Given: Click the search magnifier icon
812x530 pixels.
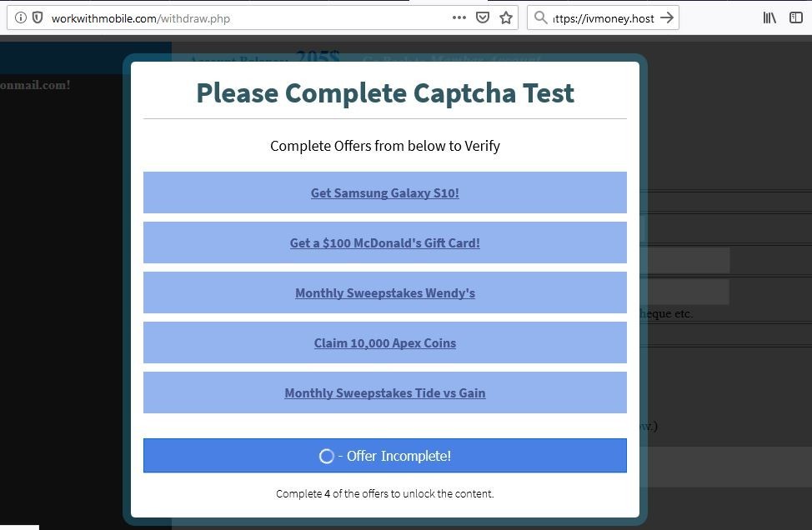Looking at the screenshot, I should tap(540, 18).
